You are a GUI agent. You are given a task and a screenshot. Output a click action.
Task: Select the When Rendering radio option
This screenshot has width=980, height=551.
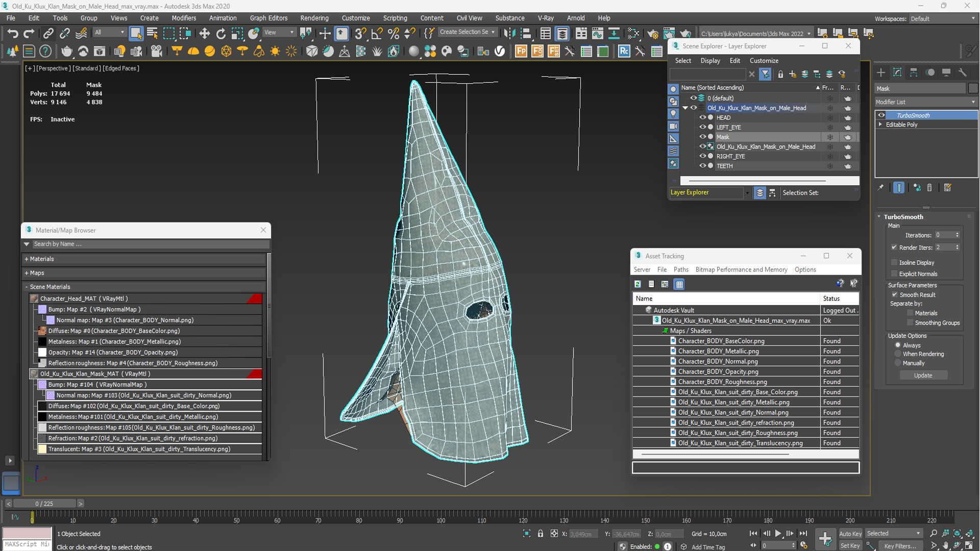(898, 354)
